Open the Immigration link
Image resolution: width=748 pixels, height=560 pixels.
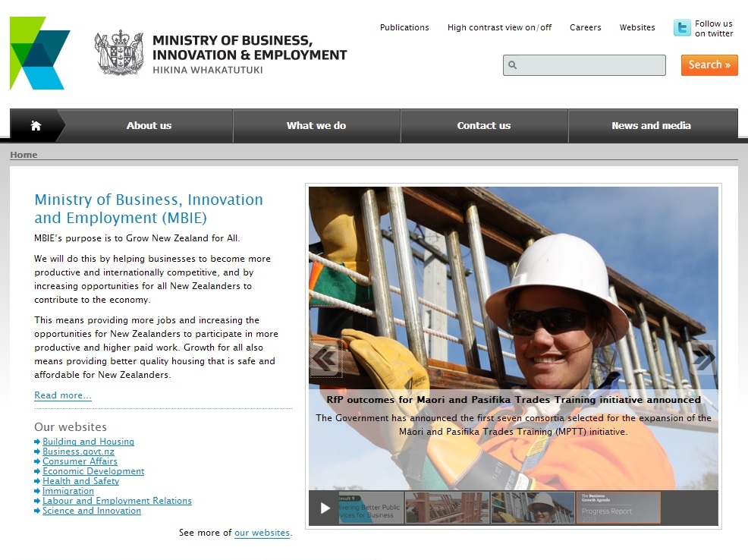coord(68,491)
